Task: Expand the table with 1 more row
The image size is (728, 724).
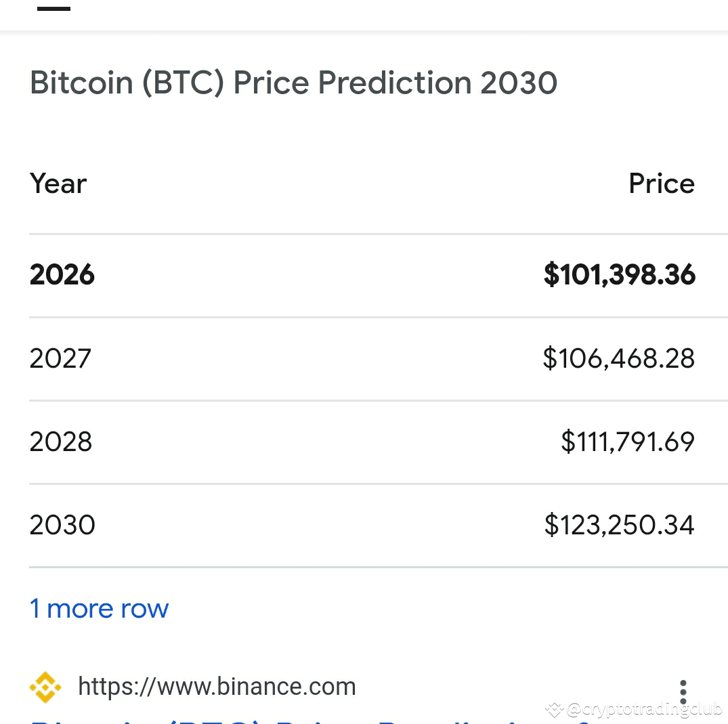Action: 99,608
